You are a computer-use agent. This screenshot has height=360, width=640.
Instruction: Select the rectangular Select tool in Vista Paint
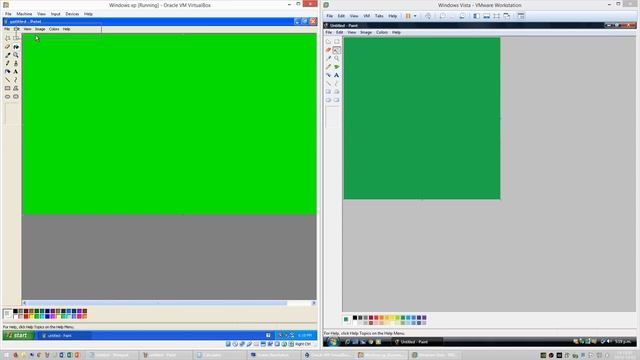337,42
